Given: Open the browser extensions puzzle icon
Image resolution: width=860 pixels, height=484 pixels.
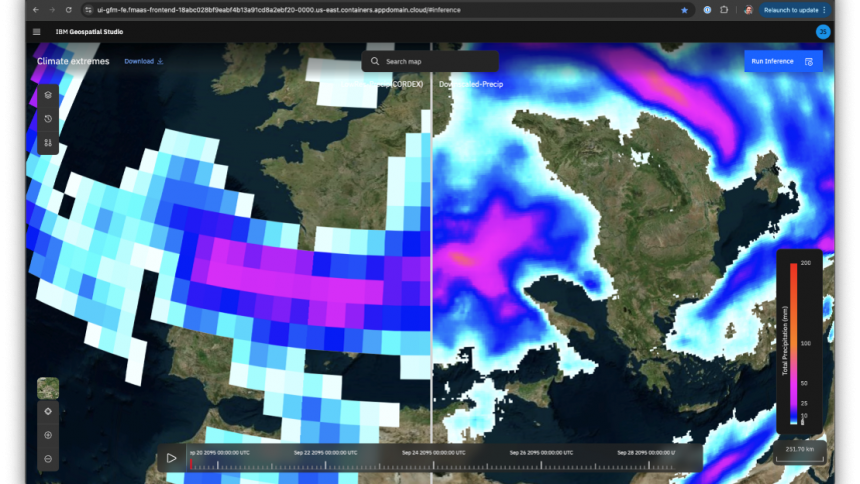Looking at the screenshot, I should (724, 10).
